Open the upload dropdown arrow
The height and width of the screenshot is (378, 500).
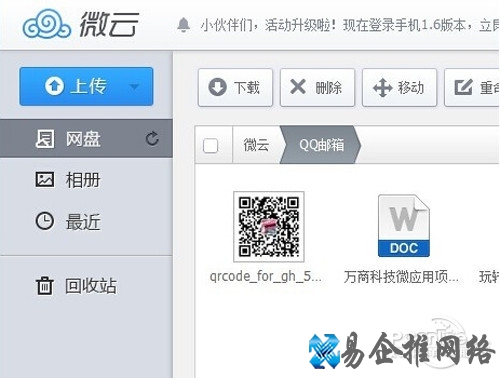pos(134,87)
